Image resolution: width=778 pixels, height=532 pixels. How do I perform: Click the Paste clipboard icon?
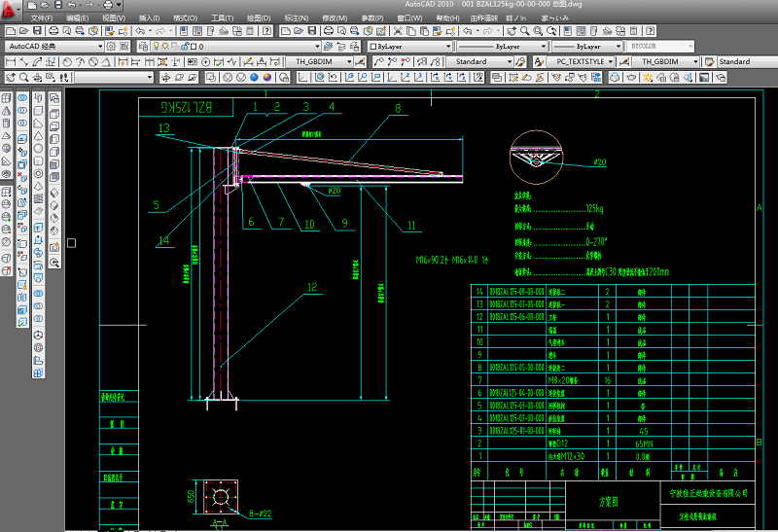(x=424, y=31)
